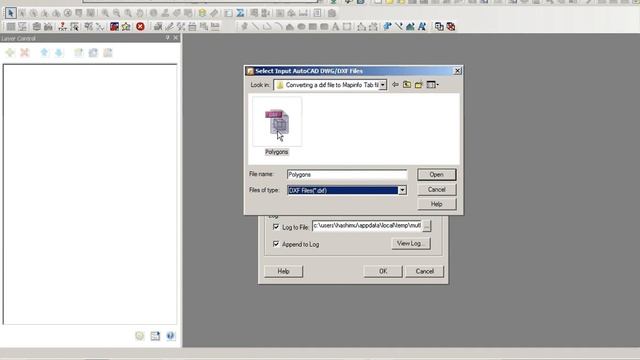The width and height of the screenshot is (640, 360).
Task: Open the View Menu dropdown in dialog
Action: coord(432,84)
